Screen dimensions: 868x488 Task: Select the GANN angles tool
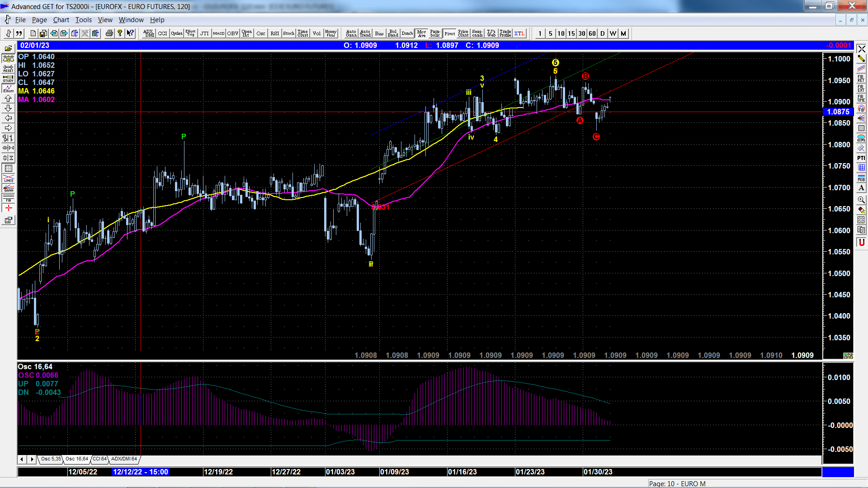click(8, 188)
